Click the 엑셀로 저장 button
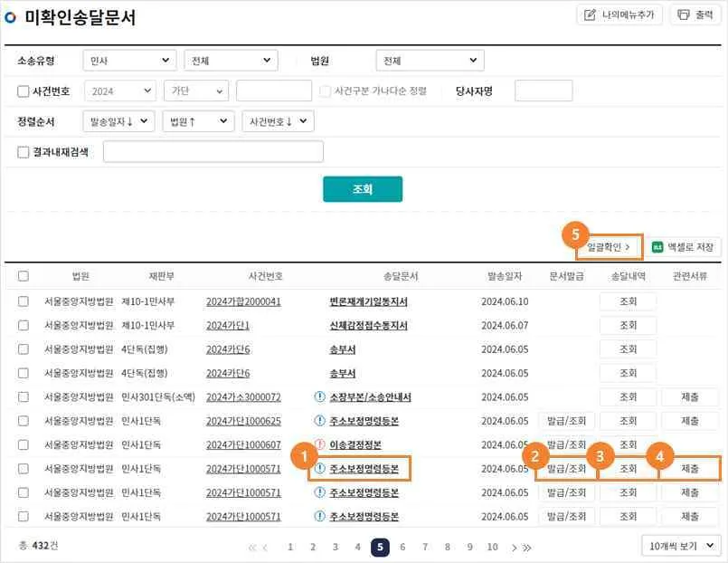This screenshot has height=563, width=728. [x=683, y=247]
